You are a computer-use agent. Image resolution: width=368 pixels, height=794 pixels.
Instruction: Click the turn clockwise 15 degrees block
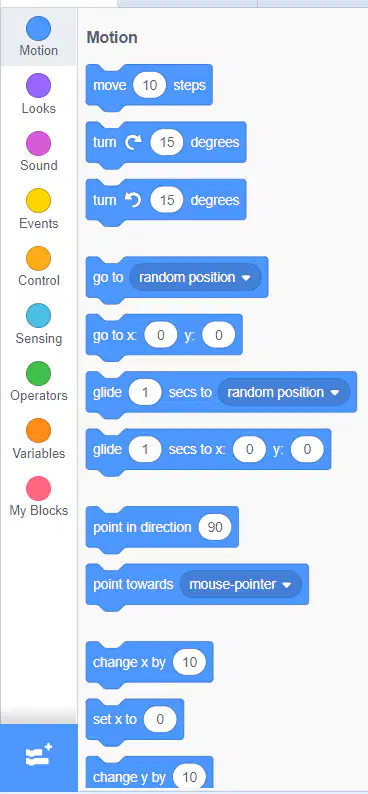166,143
